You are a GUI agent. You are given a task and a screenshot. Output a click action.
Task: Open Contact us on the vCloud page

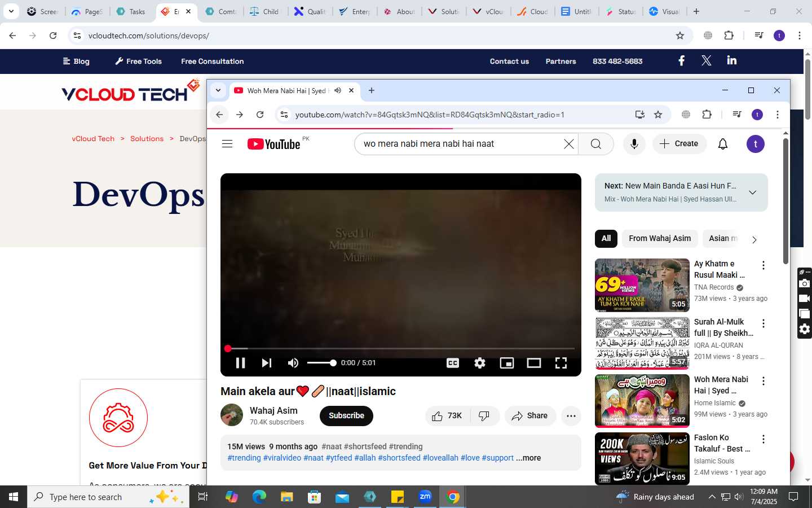pos(509,62)
